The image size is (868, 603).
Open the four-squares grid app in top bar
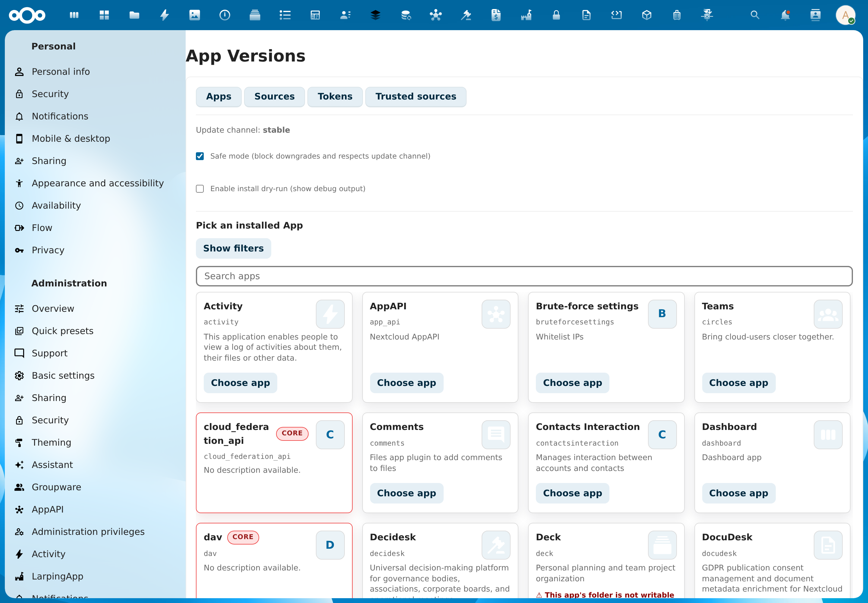pyautogui.click(x=104, y=15)
